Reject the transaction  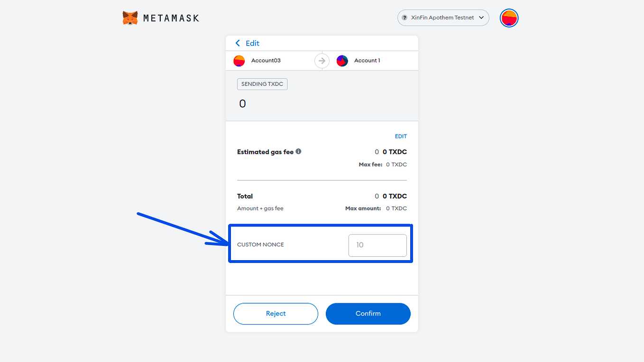276,313
